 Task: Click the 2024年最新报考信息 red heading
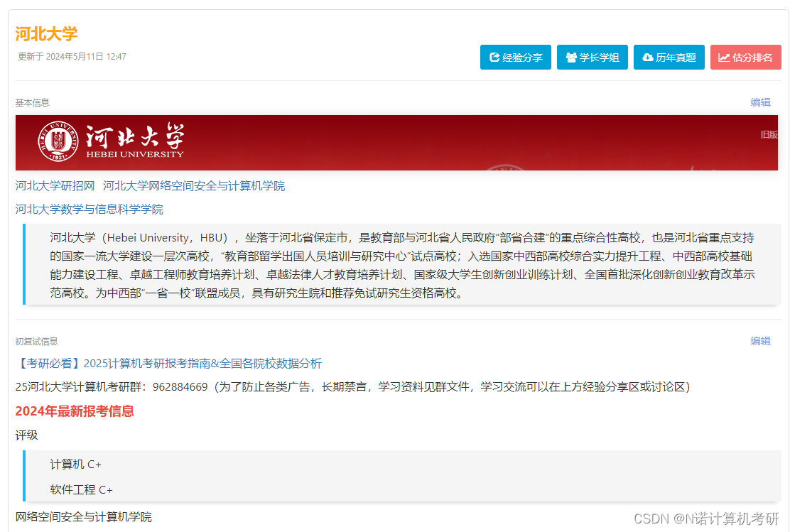75,411
